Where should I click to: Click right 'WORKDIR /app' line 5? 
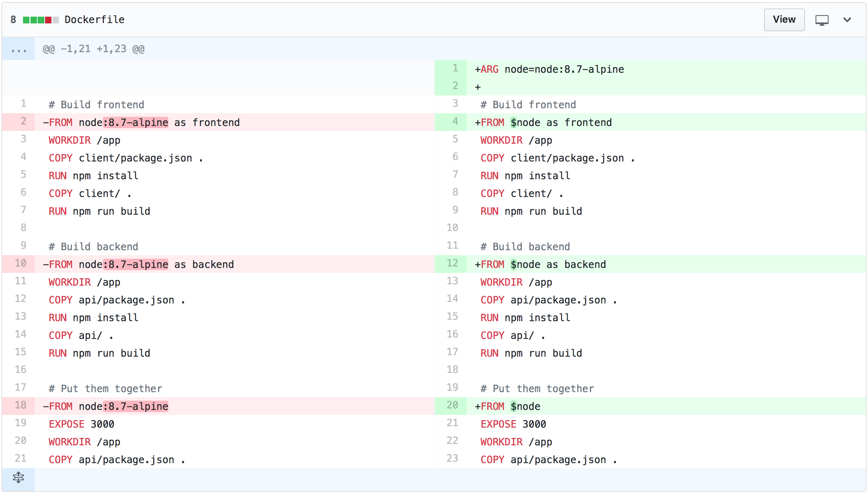click(516, 140)
